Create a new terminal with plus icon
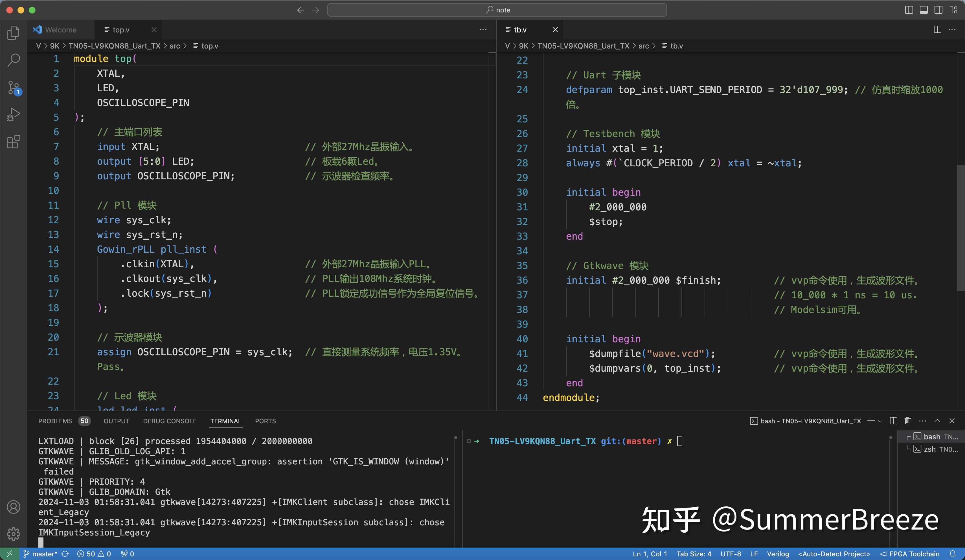 (870, 421)
